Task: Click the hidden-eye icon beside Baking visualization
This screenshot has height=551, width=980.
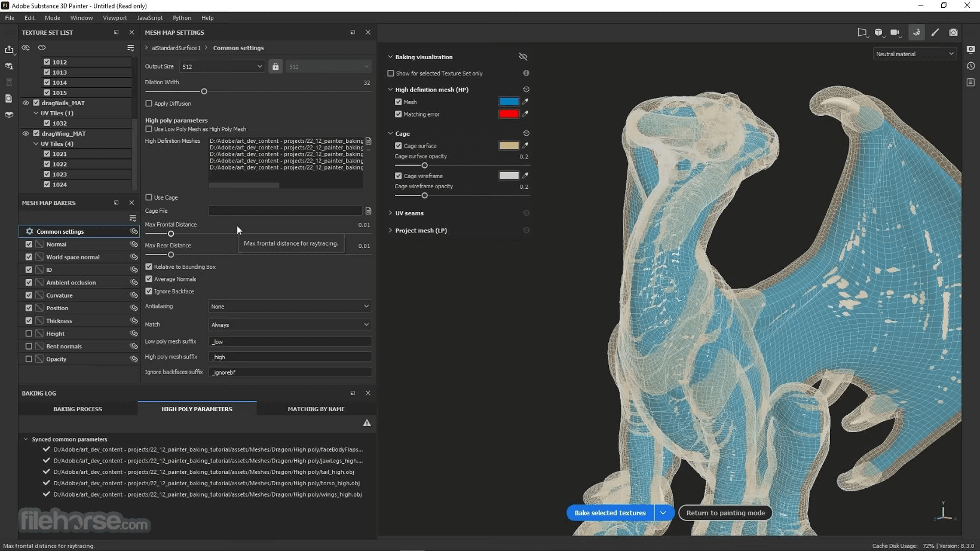Action: (x=523, y=57)
